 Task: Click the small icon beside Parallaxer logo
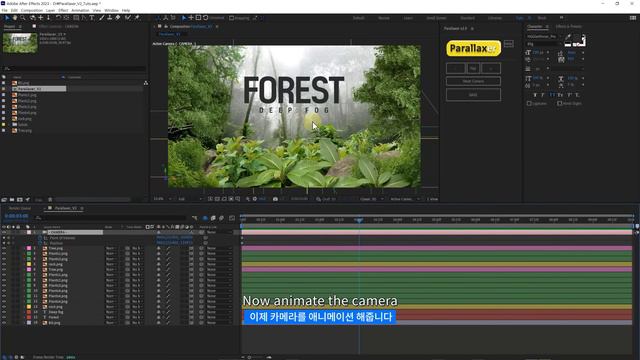[x=509, y=44]
